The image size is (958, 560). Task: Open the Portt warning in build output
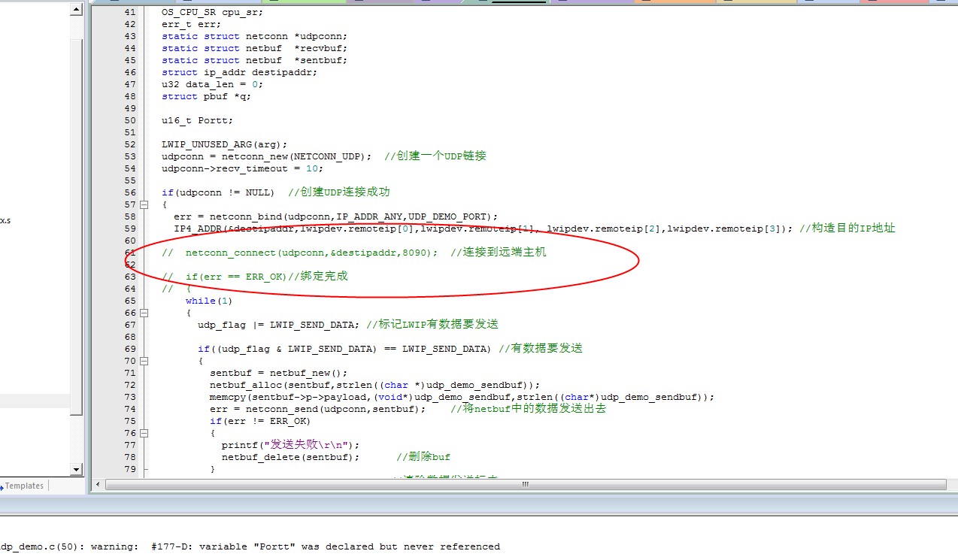(x=250, y=546)
